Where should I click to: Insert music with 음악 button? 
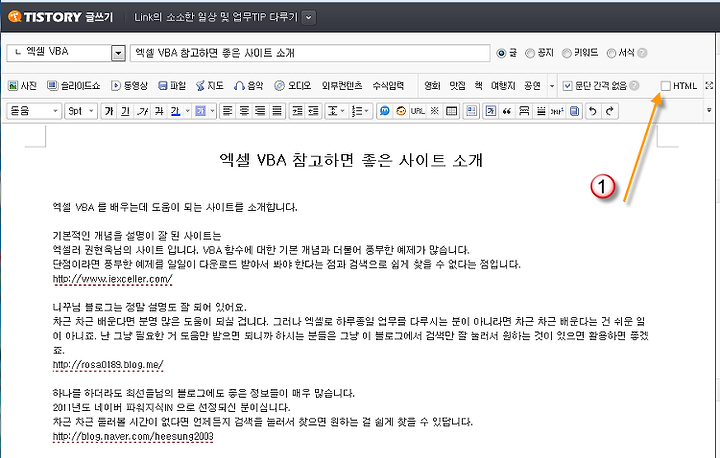click(x=248, y=85)
